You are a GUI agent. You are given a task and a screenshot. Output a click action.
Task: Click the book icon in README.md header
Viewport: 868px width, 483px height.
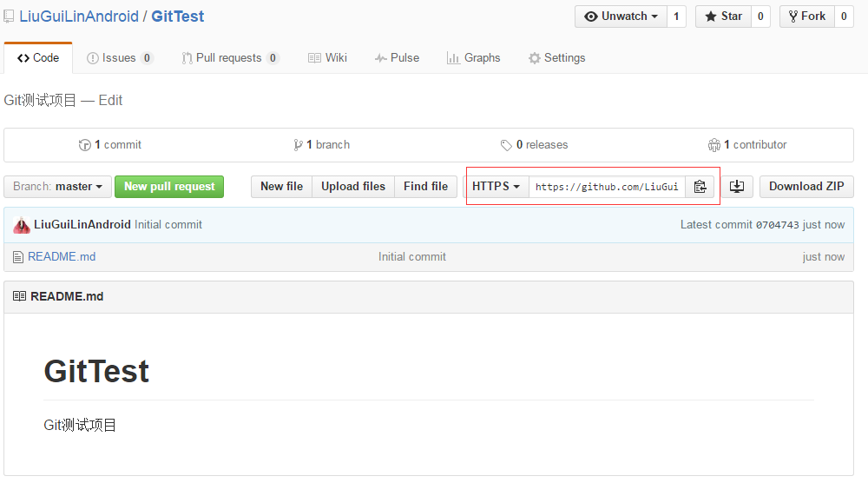(19, 296)
